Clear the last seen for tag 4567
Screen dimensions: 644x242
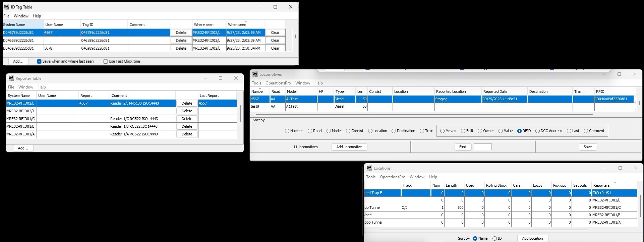pyautogui.click(x=275, y=33)
